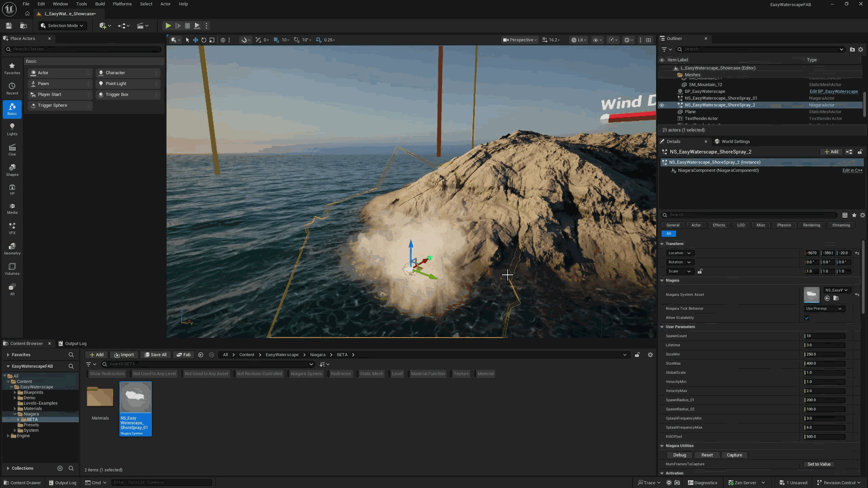
Task: Select the Favorites star category
Action: pyautogui.click(x=12, y=68)
